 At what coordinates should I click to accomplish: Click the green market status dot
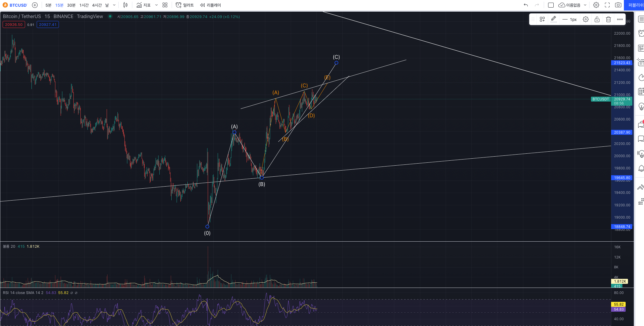110,16
